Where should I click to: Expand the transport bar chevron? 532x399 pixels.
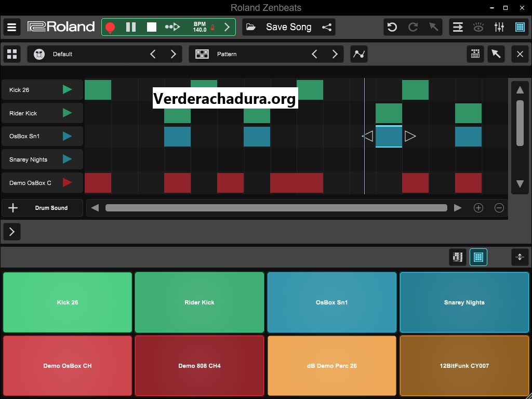pos(227,27)
